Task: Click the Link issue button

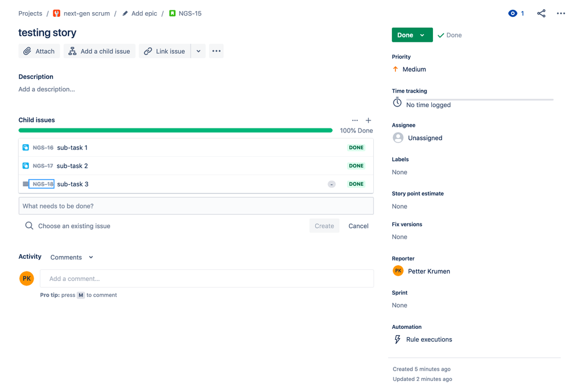Action: (165, 52)
